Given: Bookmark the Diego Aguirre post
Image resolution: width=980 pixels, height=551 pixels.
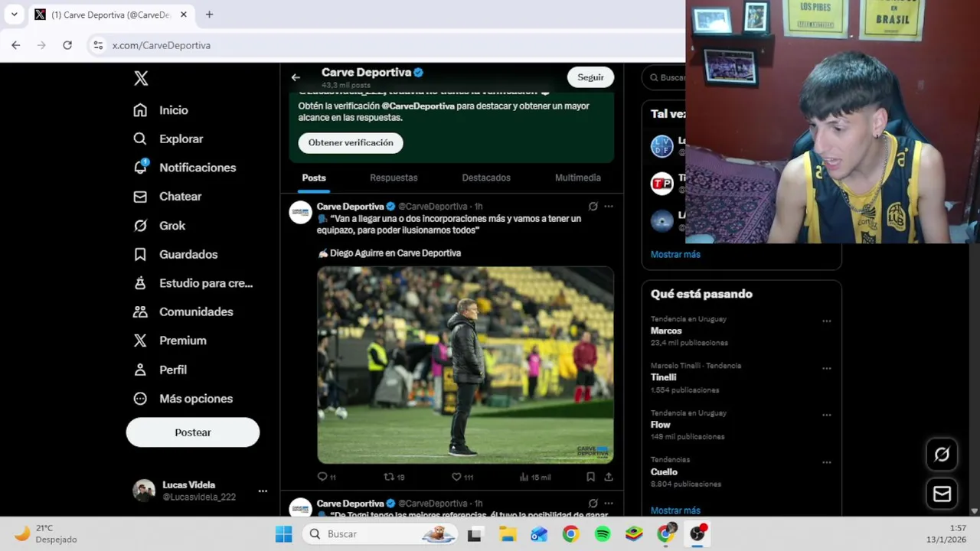Looking at the screenshot, I should (590, 477).
